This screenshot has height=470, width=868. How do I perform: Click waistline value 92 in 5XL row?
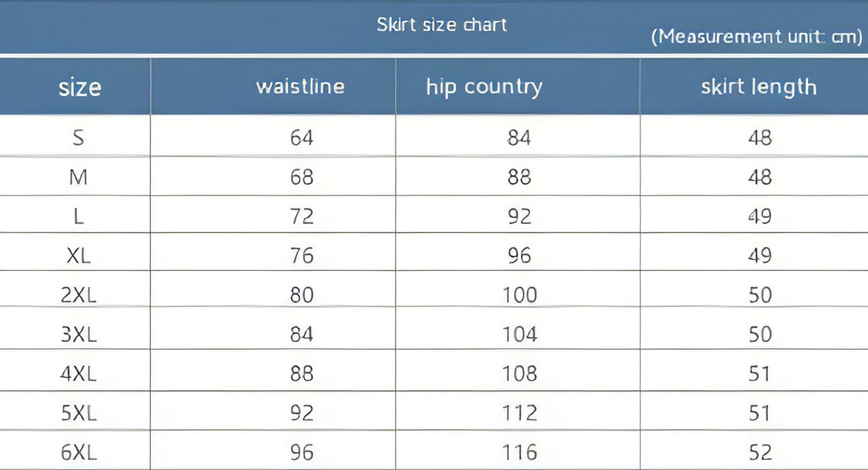click(302, 413)
